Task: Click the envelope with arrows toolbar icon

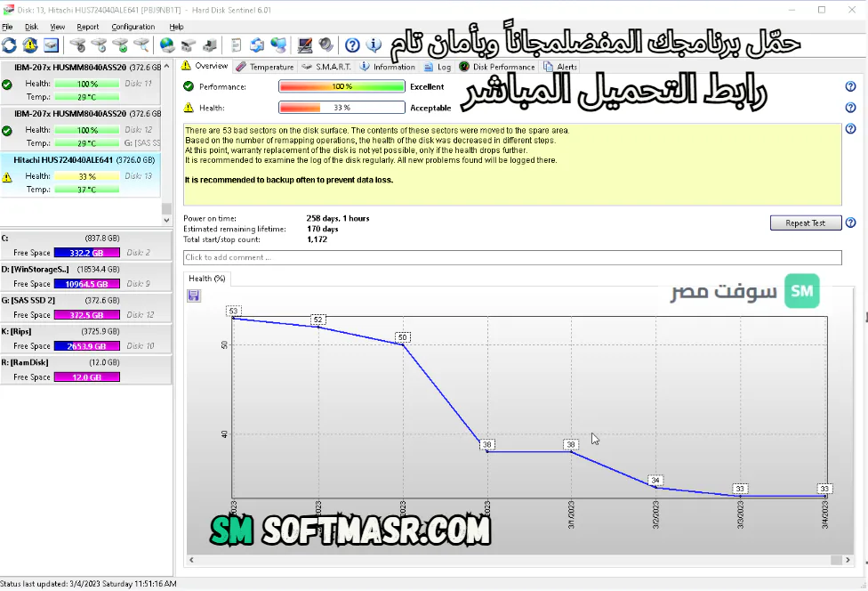Action: coord(257,45)
